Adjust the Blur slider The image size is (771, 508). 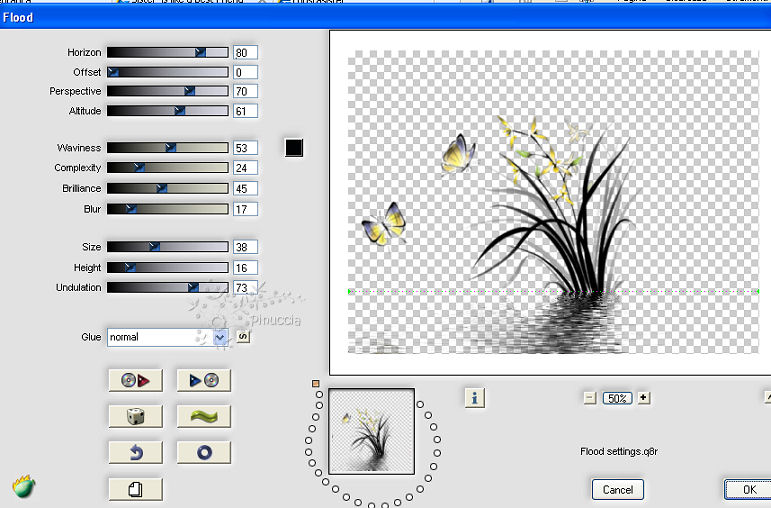(x=168, y=209)
